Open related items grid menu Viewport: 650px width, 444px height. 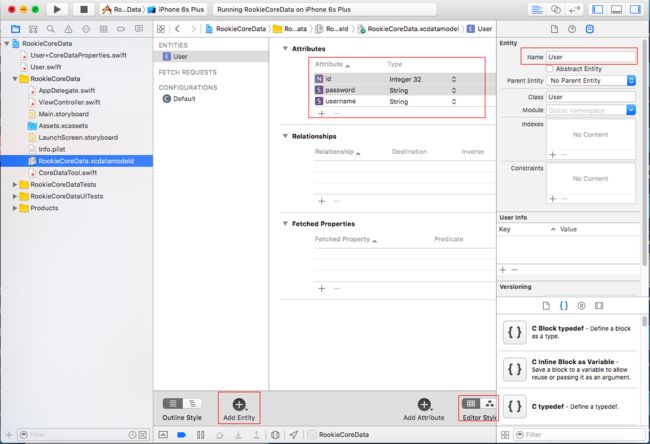tap(161, 29)
